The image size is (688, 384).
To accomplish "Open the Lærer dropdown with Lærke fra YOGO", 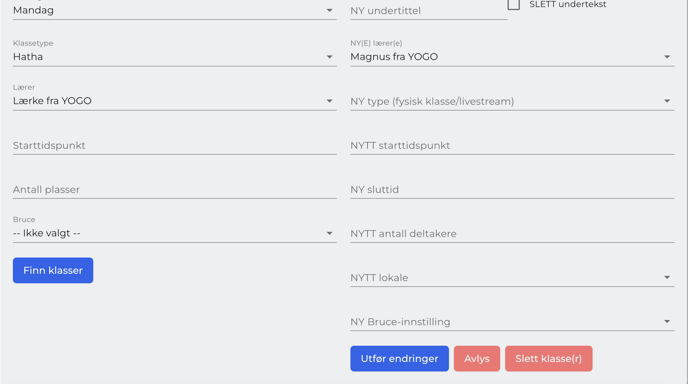I will pos(175,101).
